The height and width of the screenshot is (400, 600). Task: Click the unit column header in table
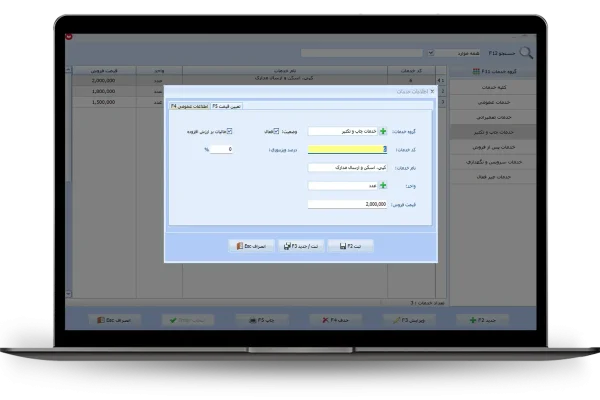(x=159, y=70)
